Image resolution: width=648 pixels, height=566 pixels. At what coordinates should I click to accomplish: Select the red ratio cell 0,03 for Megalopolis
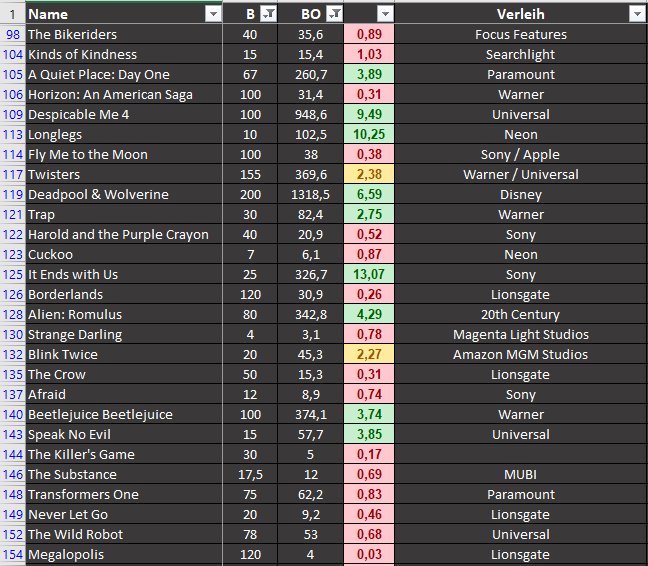(369, 554)
